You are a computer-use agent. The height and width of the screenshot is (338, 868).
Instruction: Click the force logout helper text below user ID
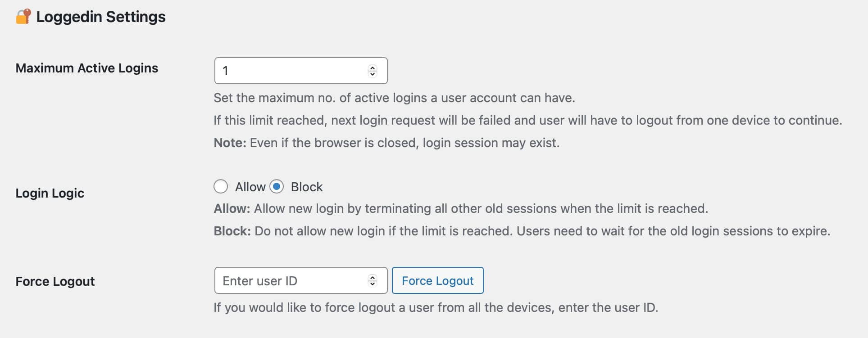pyautogui.click(x=435, y=307)
